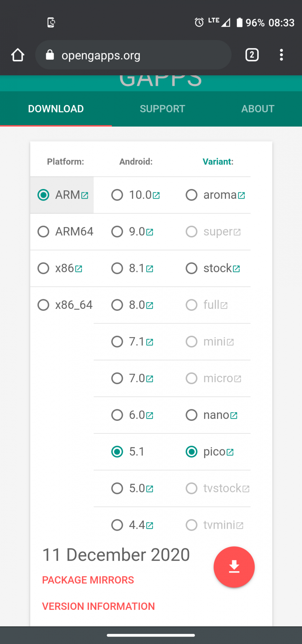
Task: Open VERSION INFORMATION link
Action: click(98, 606)
